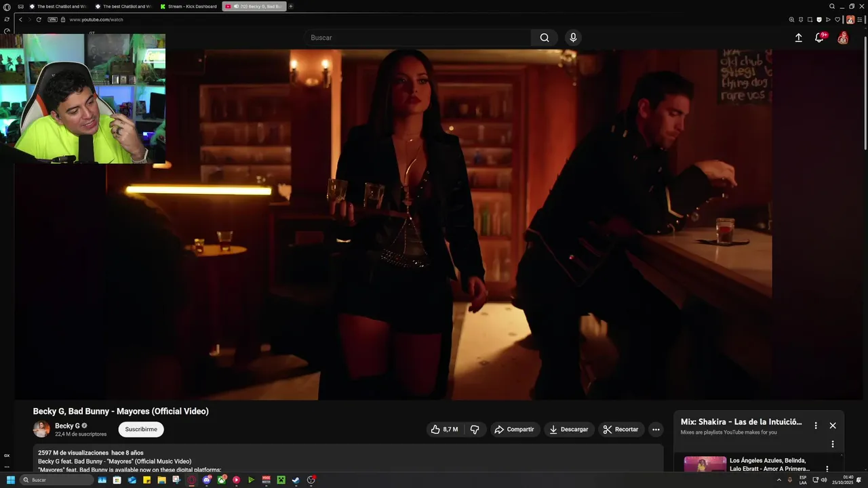Dislike the Mayores video
This screenshot has width=868, height=488.
tap(475, 429)
